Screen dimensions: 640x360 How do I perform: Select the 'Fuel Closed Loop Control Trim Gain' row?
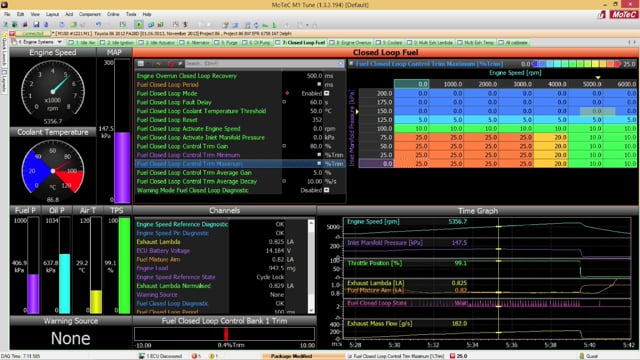click(x=240, y=146)
